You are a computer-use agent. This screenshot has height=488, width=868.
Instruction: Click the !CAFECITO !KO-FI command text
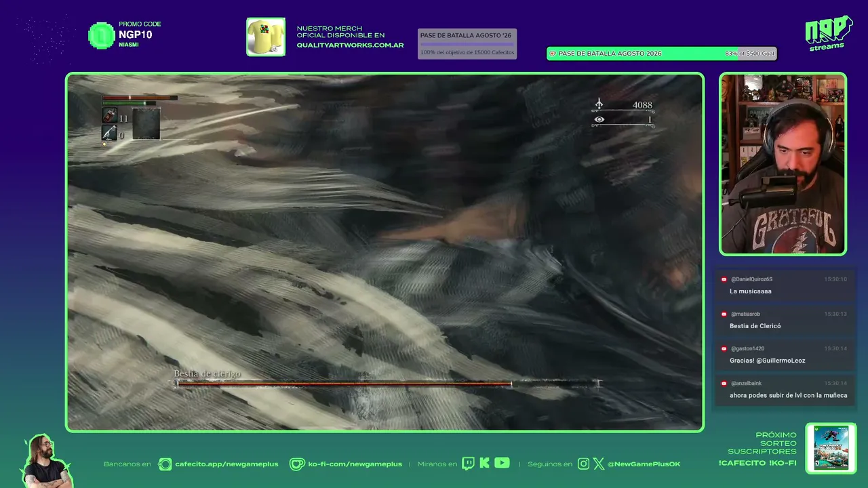pos(757,463)
